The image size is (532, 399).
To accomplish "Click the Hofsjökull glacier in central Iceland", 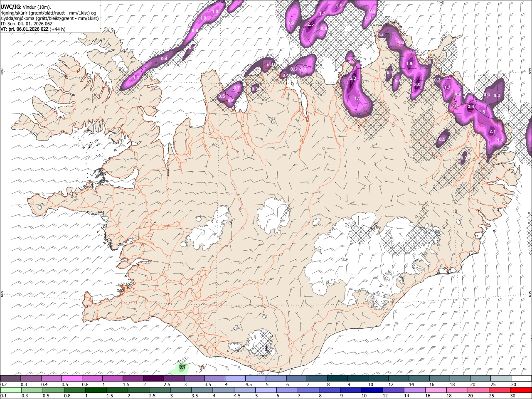I will tap(273, 215).
